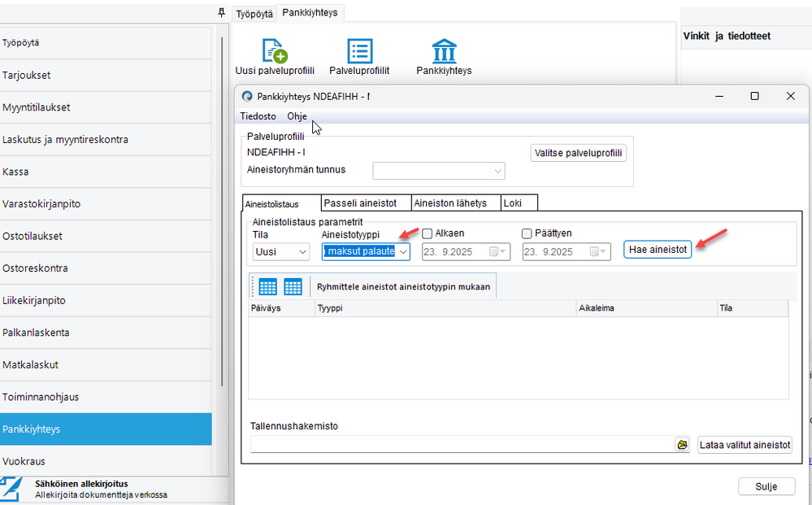Open Tarjoukset in the sidebar

point(106,75)
